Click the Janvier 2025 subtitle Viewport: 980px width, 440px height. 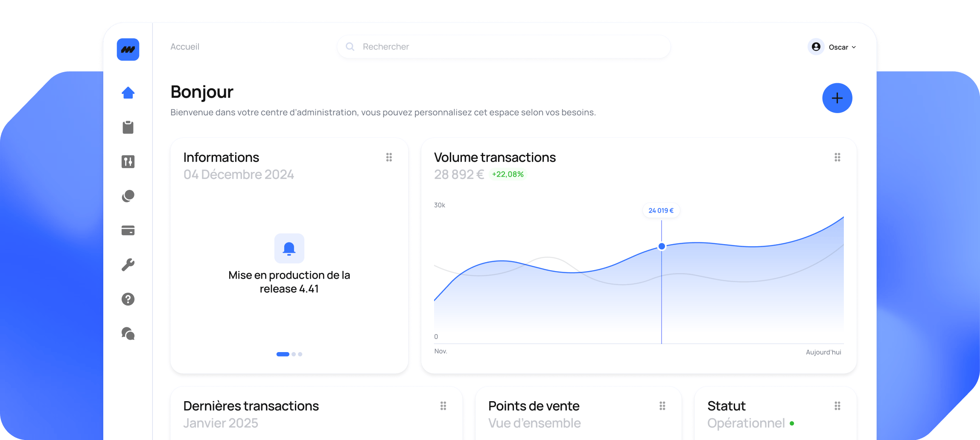221,423
